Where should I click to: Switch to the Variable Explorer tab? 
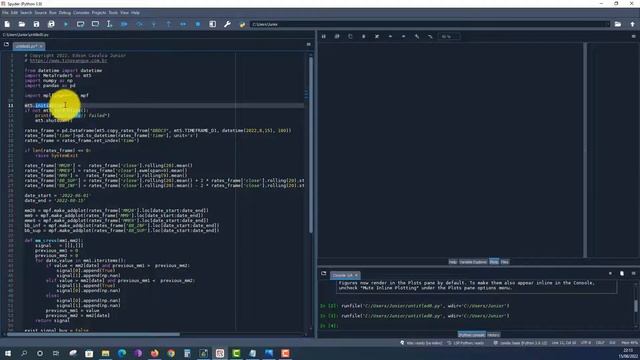click(x=473, y=262)
